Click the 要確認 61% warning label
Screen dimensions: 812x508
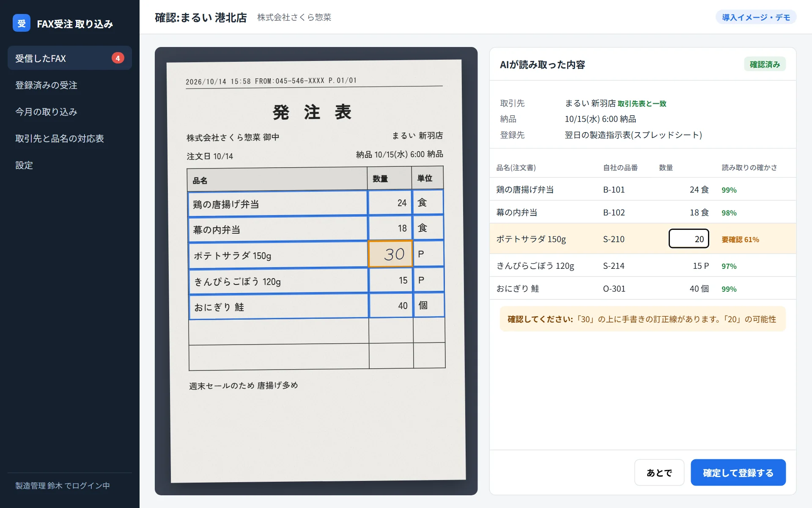pyautogui.click(x=740, y=240)
